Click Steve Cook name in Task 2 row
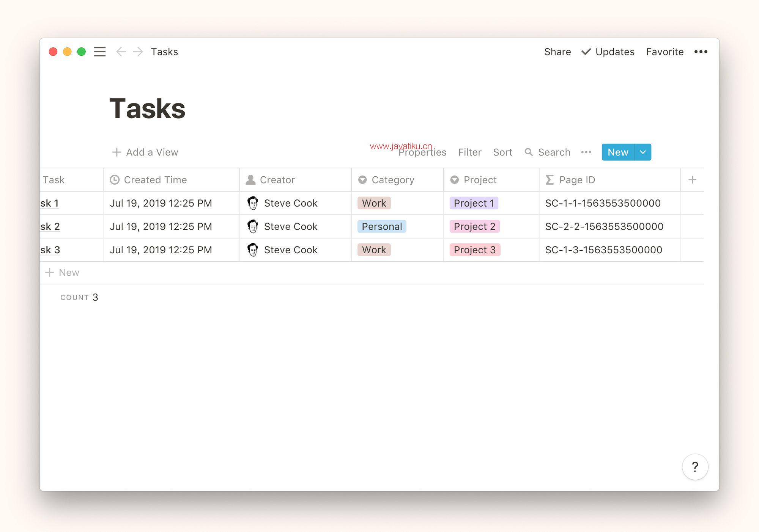Viewport: 759px width, 532px height. point(291,226)
